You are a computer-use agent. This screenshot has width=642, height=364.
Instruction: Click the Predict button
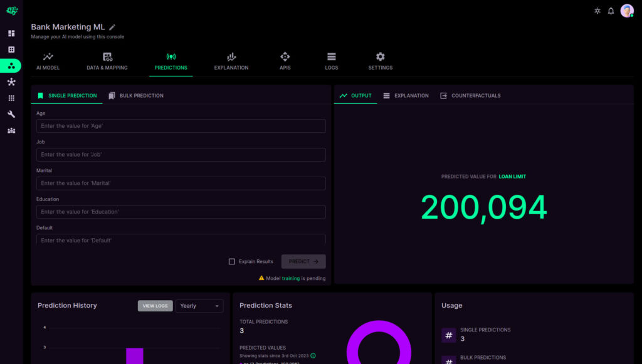point(303,262)
